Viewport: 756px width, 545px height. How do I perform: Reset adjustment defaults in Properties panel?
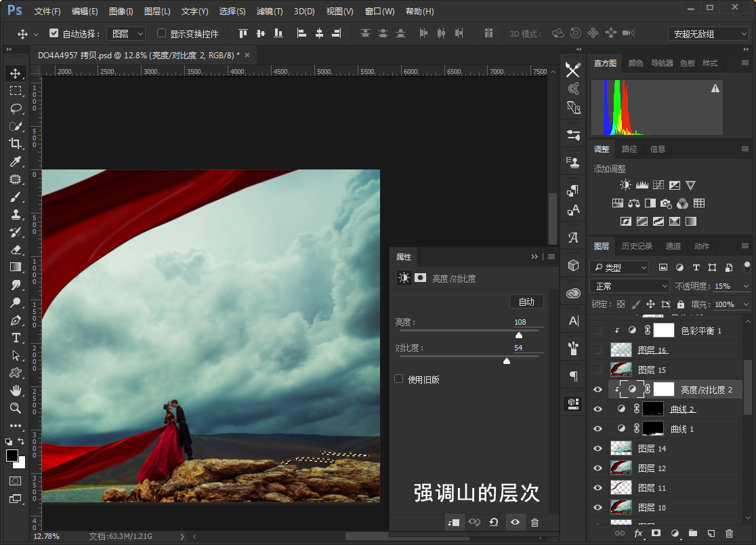point(494,523)
